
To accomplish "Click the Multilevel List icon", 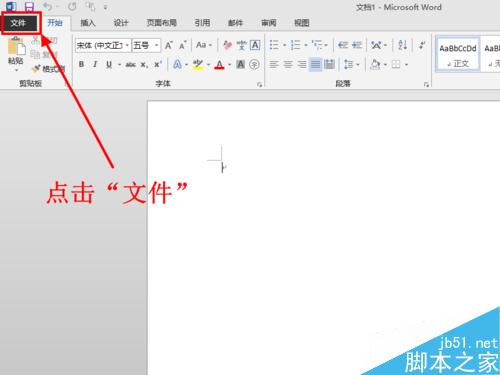I will (317, 45).
